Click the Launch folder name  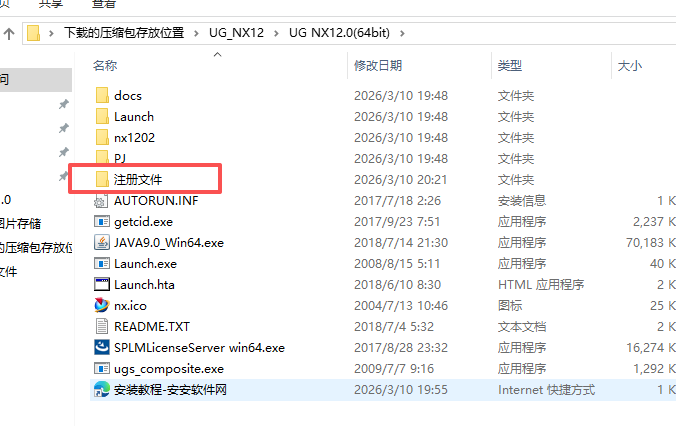coord(134,116)
